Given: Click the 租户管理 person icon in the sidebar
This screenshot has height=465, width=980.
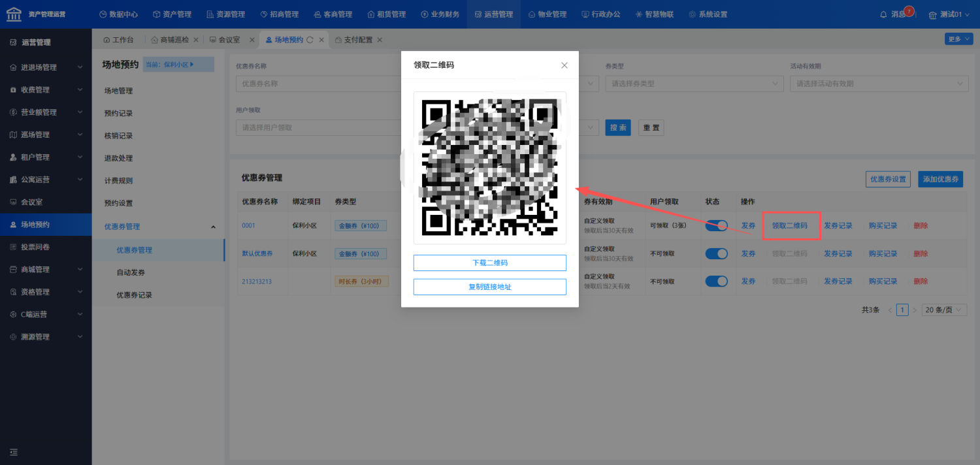Looking at the screenshot, I should coord(13,157).
